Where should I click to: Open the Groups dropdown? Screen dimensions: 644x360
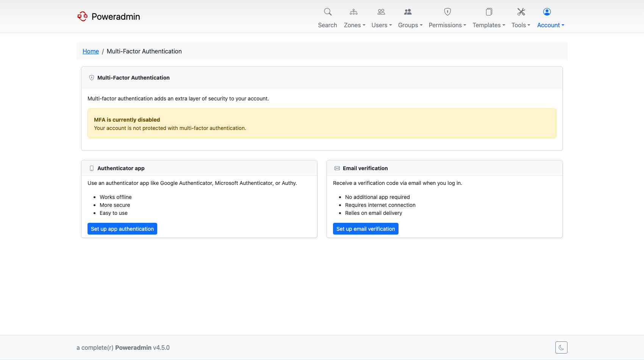point(410,25)
